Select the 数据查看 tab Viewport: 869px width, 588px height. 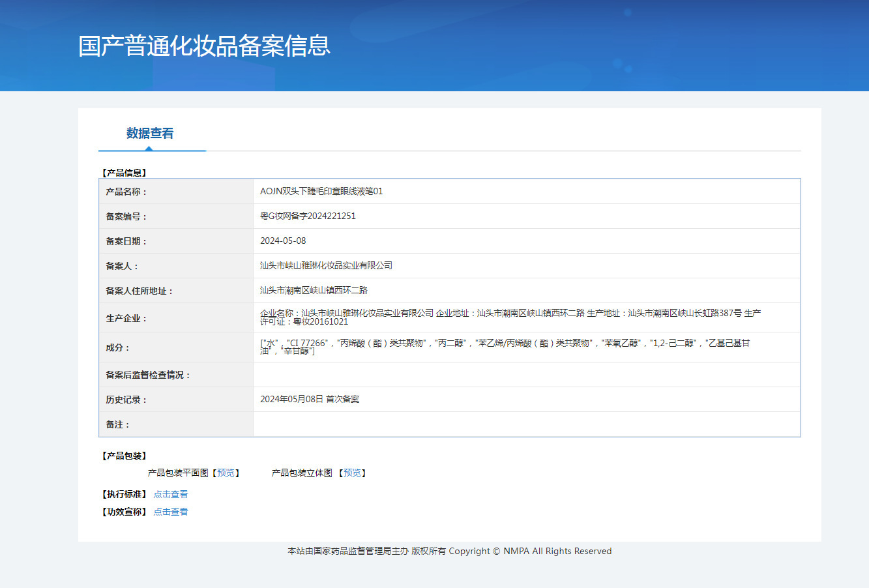[x=150, y=133]
